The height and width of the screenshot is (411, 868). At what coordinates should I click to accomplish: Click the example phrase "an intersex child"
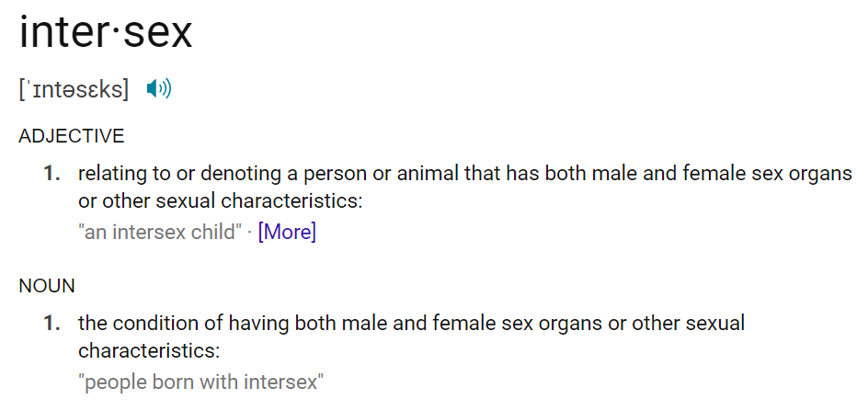161,232
